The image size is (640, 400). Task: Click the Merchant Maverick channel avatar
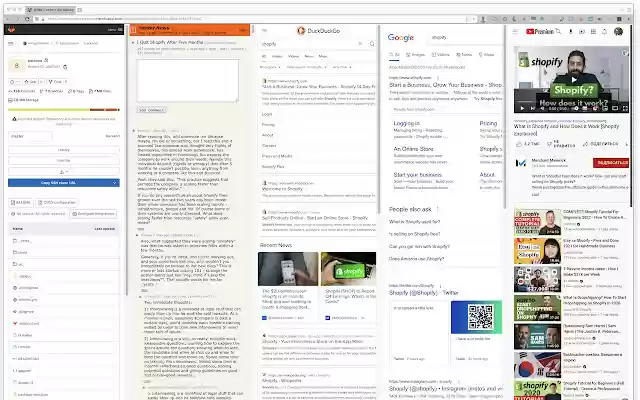point(521,163)
